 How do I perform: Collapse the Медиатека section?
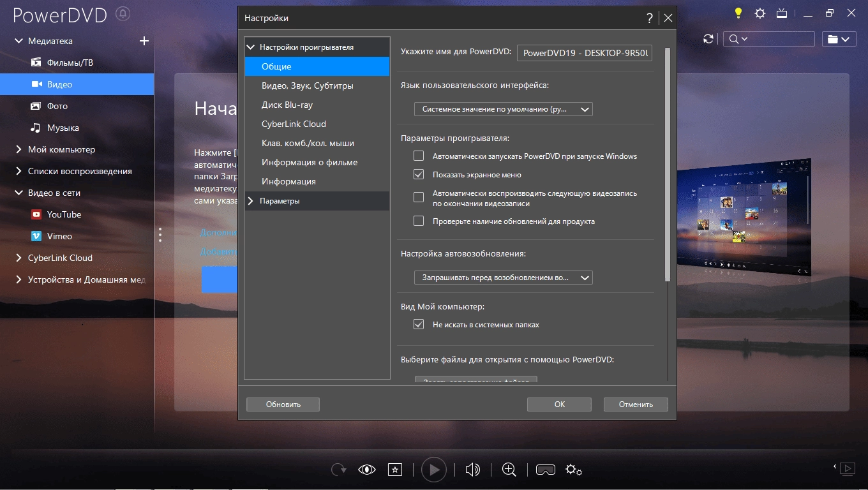[19, 41]
